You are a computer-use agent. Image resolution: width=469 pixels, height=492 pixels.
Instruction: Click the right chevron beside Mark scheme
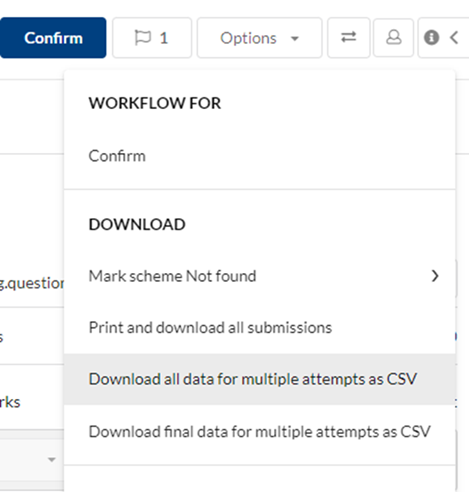435,276
